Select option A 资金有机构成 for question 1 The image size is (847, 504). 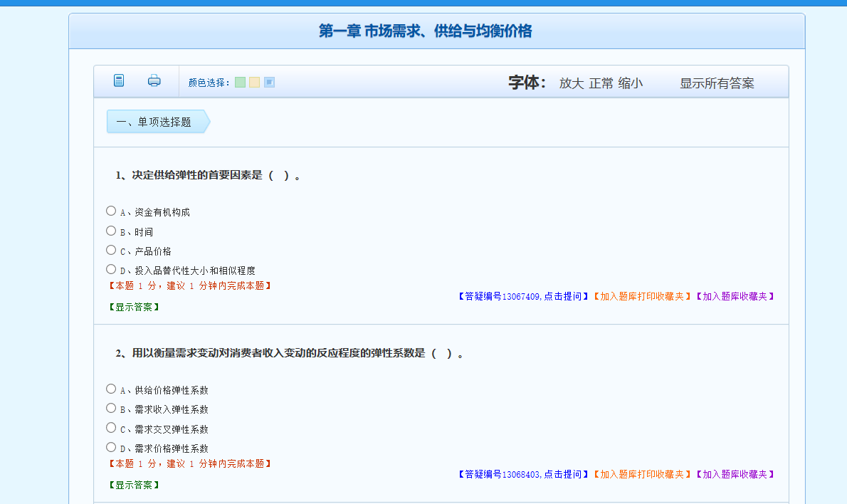(111, 211)
